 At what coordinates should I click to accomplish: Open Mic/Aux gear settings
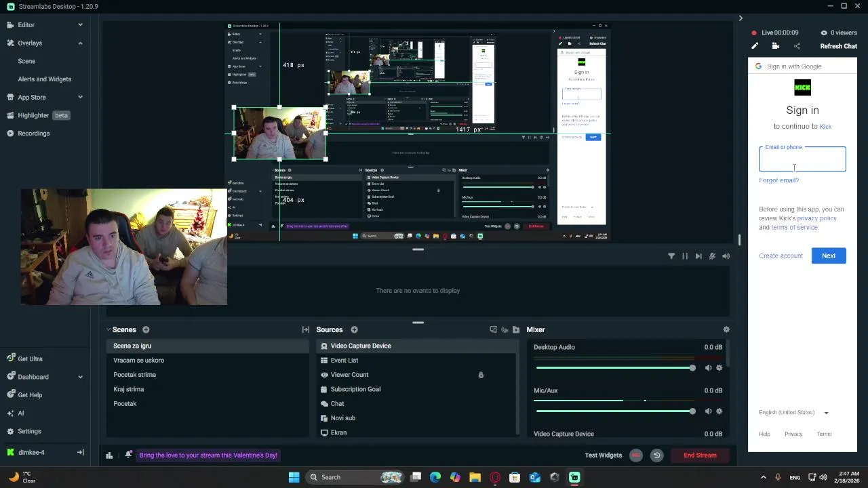[x=719, y=411]
